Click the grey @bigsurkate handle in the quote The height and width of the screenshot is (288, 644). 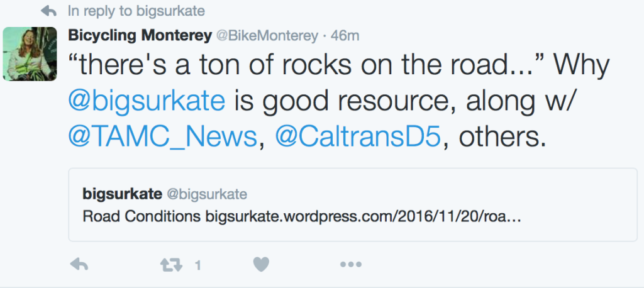point(206,194)
